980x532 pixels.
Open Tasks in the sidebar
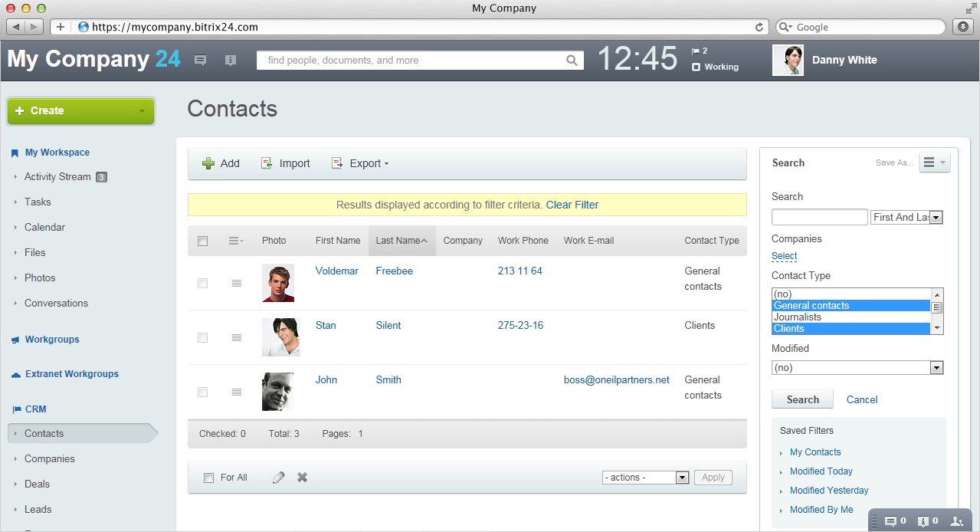point(38,202)
